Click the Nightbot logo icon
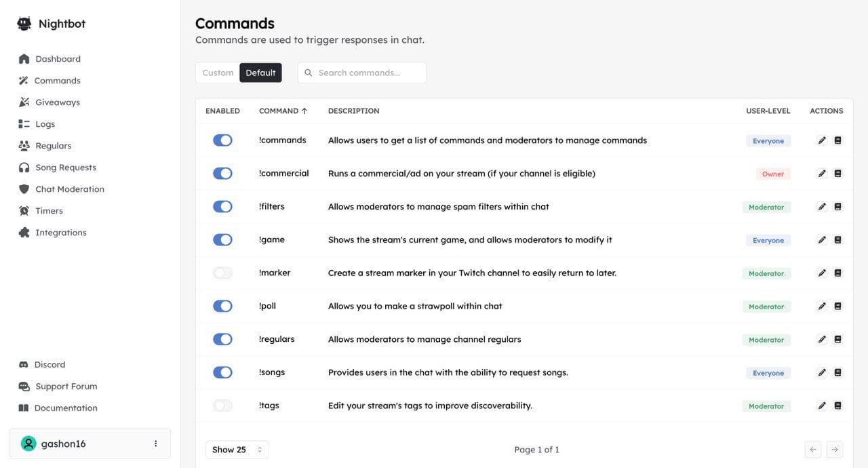The image size is (868, 468). pyautogui.click(x=24, y=24)
